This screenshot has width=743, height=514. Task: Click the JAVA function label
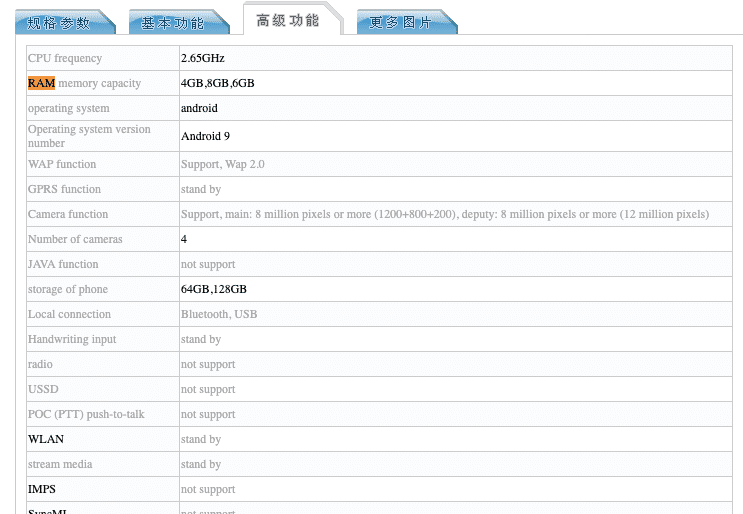coord(63,264)
